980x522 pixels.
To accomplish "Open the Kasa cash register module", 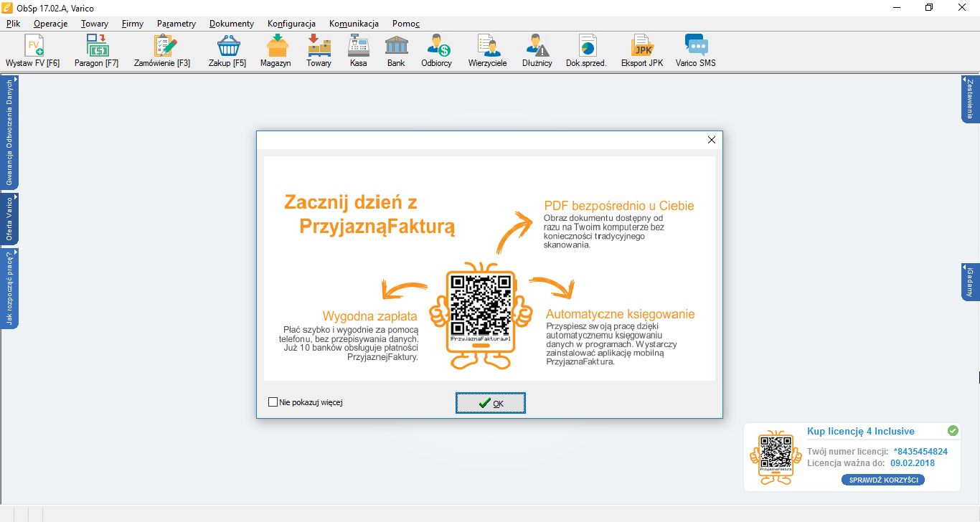I will point(359,51).
